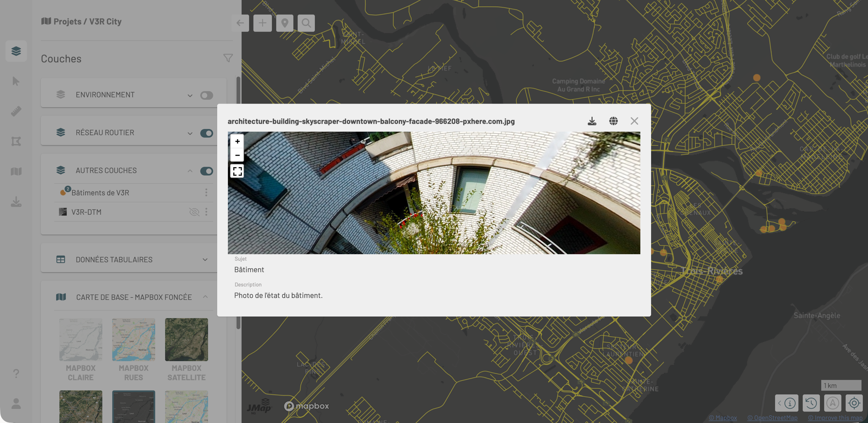Screen dimensions: 868x423
Task: Download the building photo
Action: [x=592, y=121]
